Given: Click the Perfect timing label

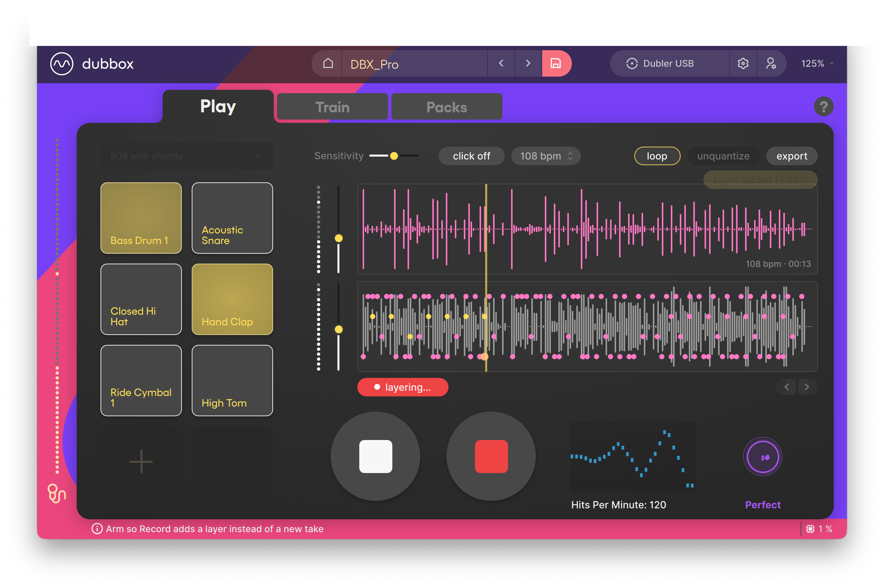Looking at the screenshot, I should pos(762,505).
